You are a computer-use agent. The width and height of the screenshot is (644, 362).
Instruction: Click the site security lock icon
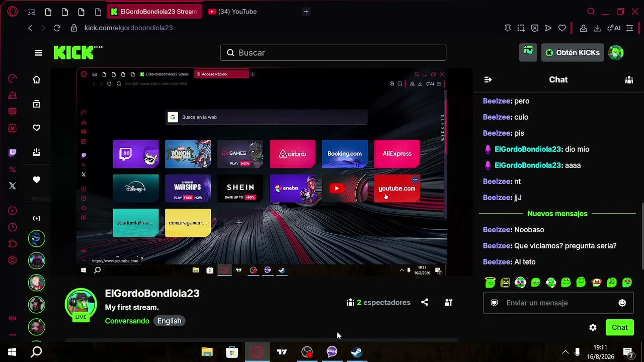pyautogui.click(x=74, y=28)
